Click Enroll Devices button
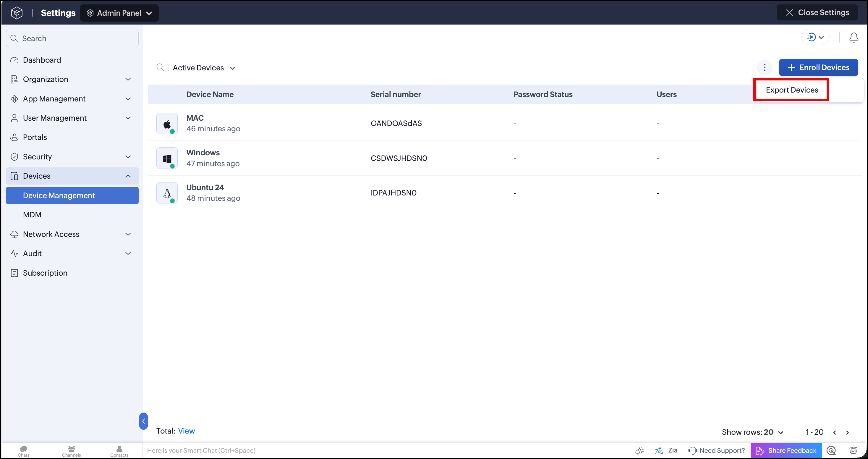 (818, 67)
